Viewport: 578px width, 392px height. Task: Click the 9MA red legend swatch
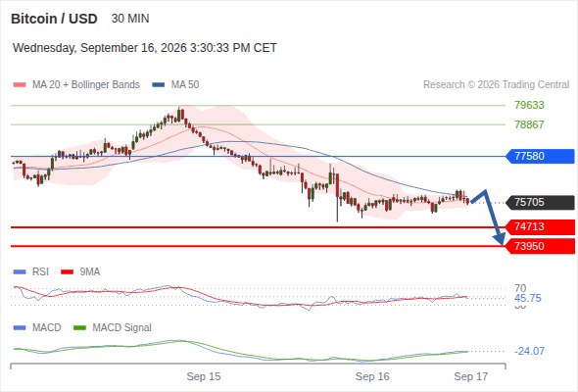67,272
